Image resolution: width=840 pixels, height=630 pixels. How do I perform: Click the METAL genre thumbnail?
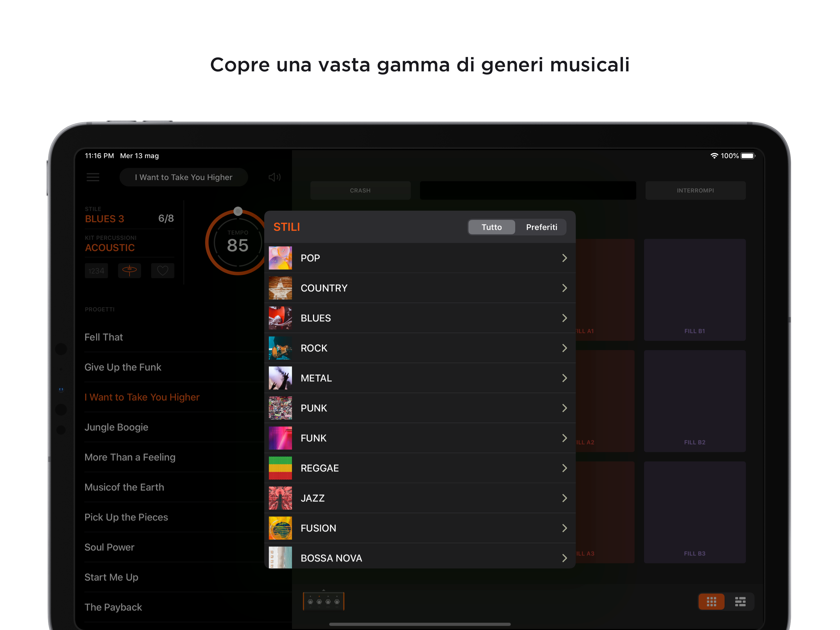pyautogui.click(x=280, y=378)
